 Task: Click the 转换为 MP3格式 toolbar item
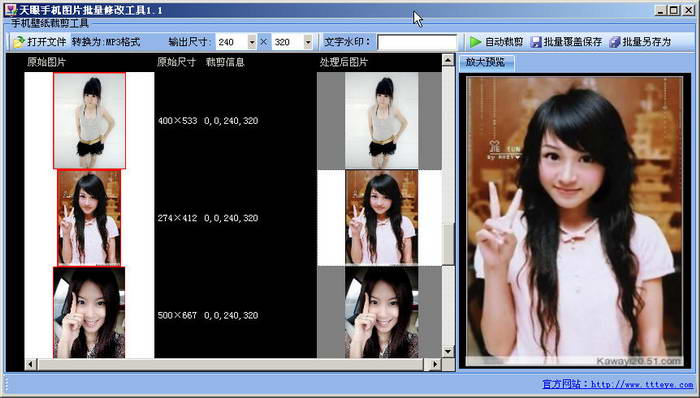pyautogui.click(x=106, y=42)
